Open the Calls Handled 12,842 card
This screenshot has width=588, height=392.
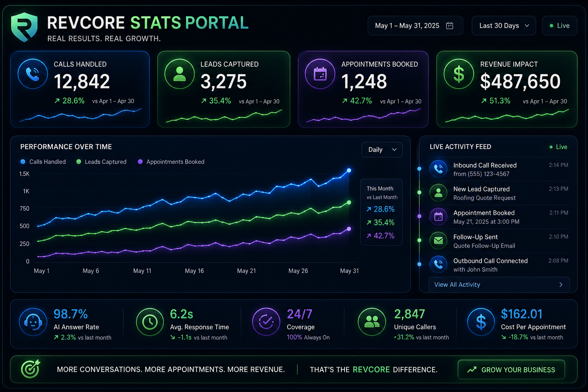tap(80, 89)
